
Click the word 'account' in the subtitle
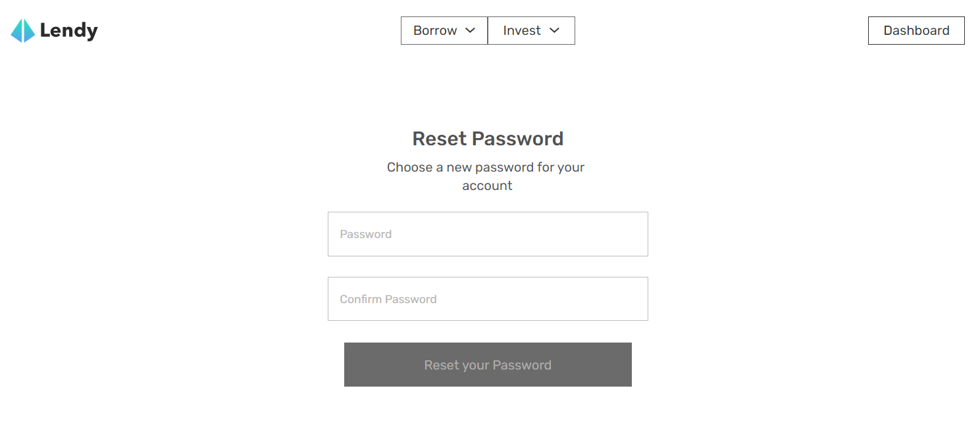click(x=487, y=186)
